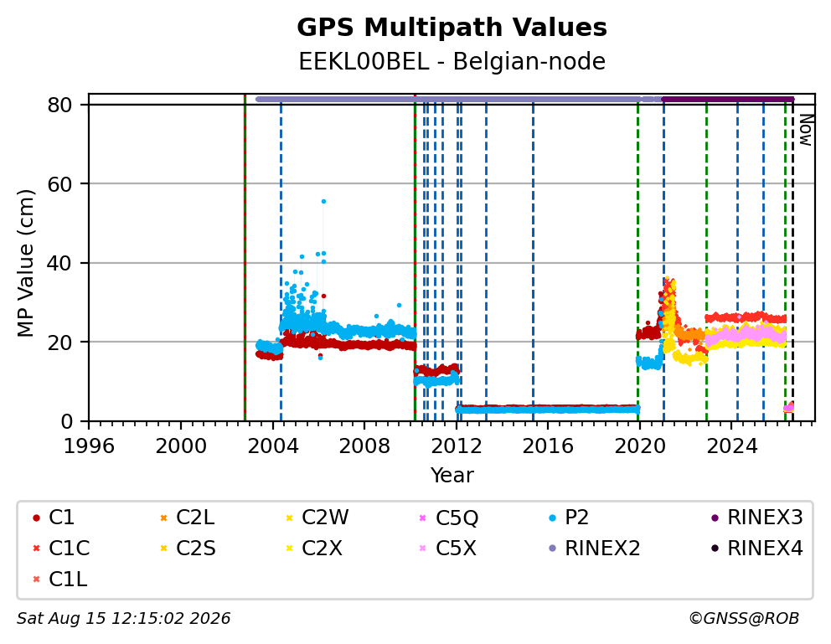Click the C2X legend entry
This screenshot has width=831, height=644.
point(314,549)
